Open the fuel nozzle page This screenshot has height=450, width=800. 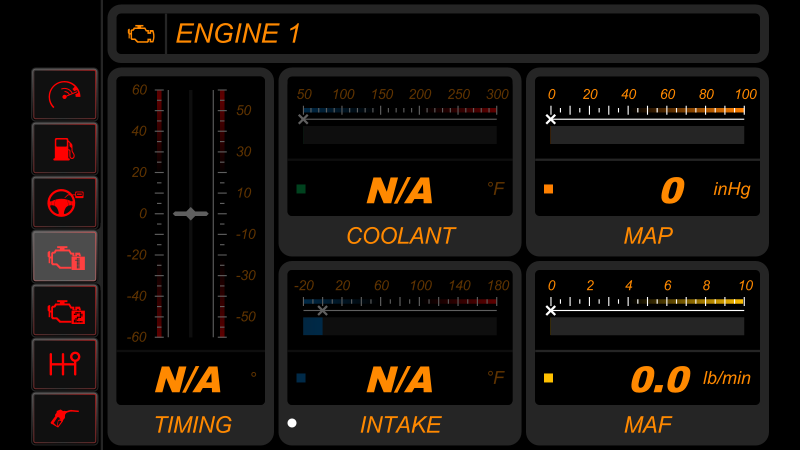(x=64, y=418)
